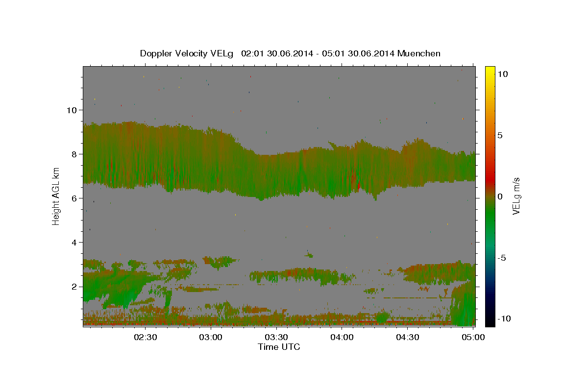
Task: Click the 04:30 time tick label
Action: [407, 337]
